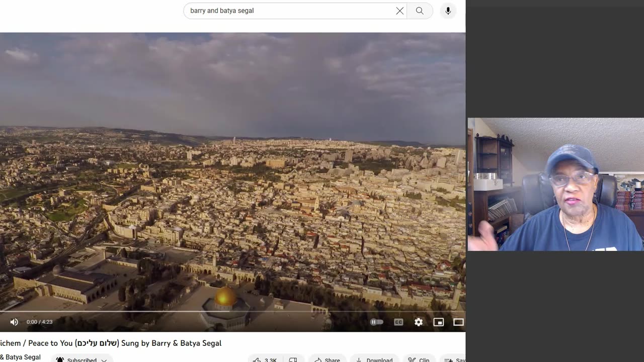The width and height of the screenshot is (644, 362).
Task: Enable theater mode view
Action: 458,322
